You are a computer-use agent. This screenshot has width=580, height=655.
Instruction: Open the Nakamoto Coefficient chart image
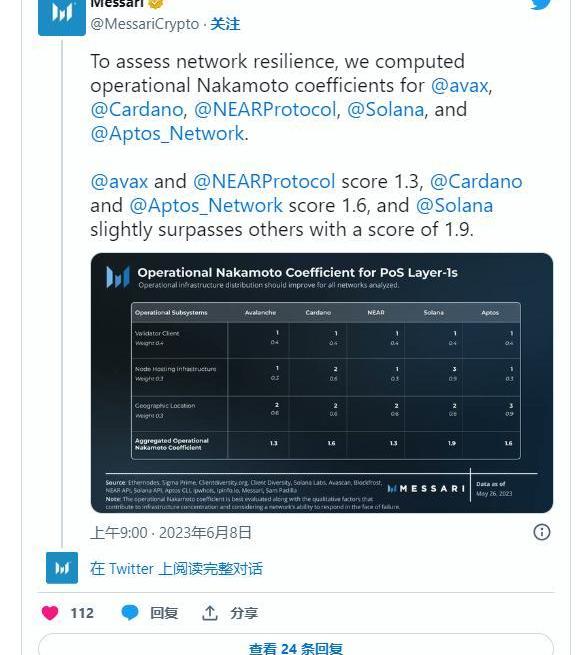(322, 383)
